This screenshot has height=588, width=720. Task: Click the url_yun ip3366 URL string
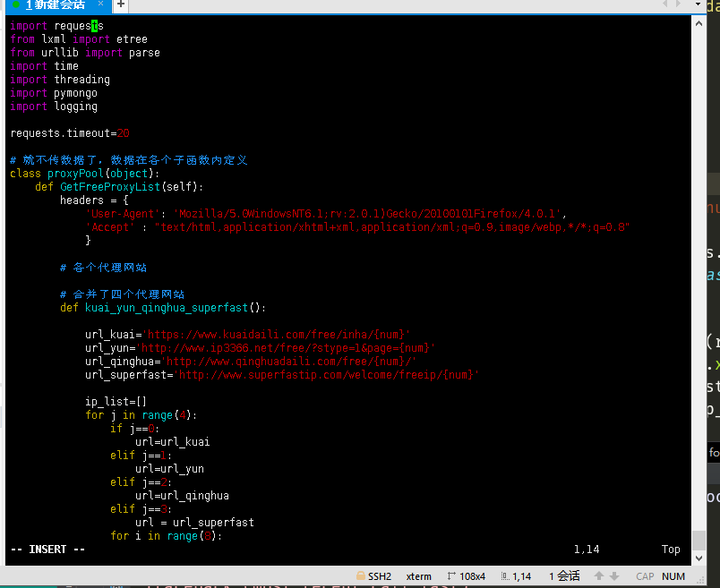[x=286, y=348]
